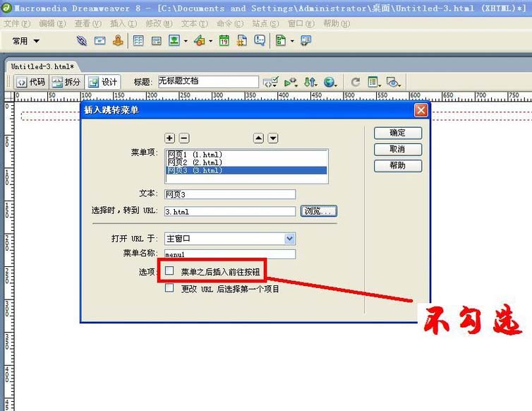Open the 窗口 menu
Viewport: 532px width, 411px height.
click(301, 23)
